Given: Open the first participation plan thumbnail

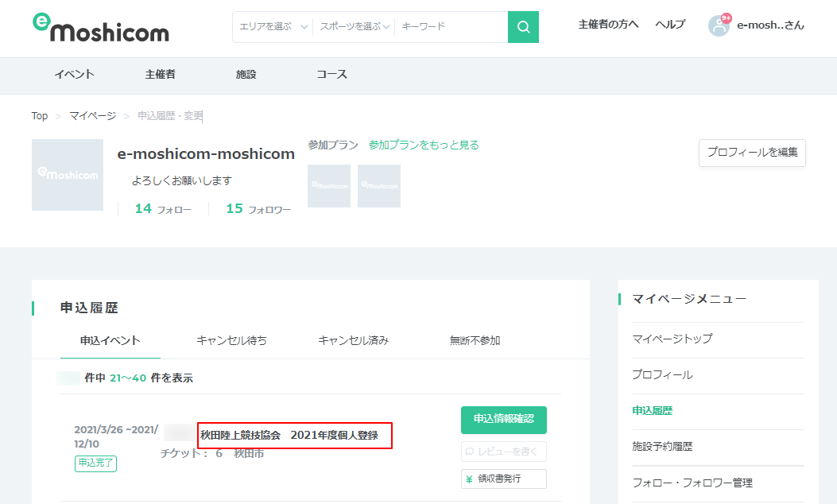Looking at the screenshot, I should click(329, 186).
